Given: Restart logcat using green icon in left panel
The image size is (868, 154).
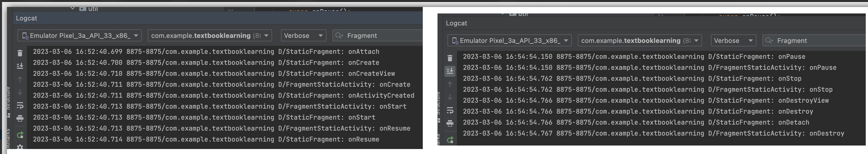Looking at the screenshot, I should [x=20, y=135].
